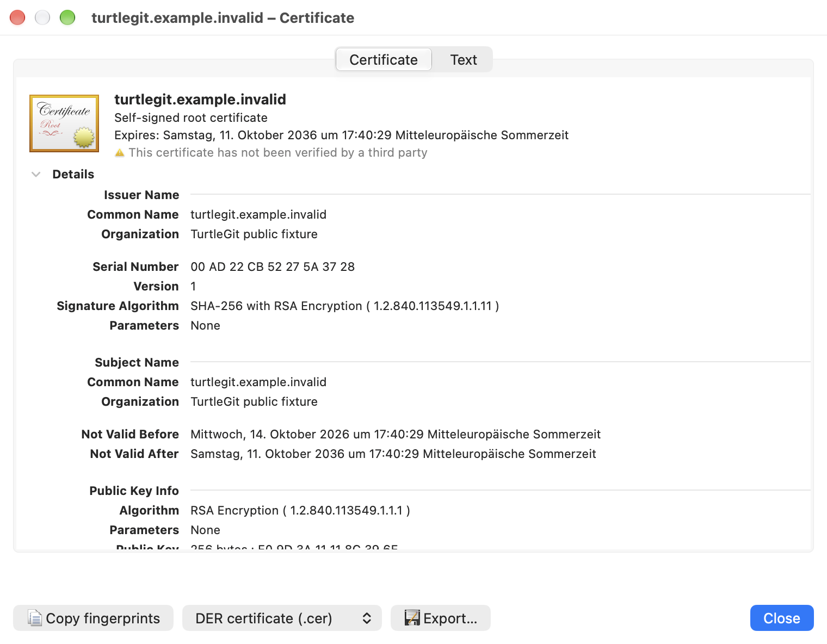
Task: Collapse the Details disclosure chevron
Action: (x=36, y=175)
